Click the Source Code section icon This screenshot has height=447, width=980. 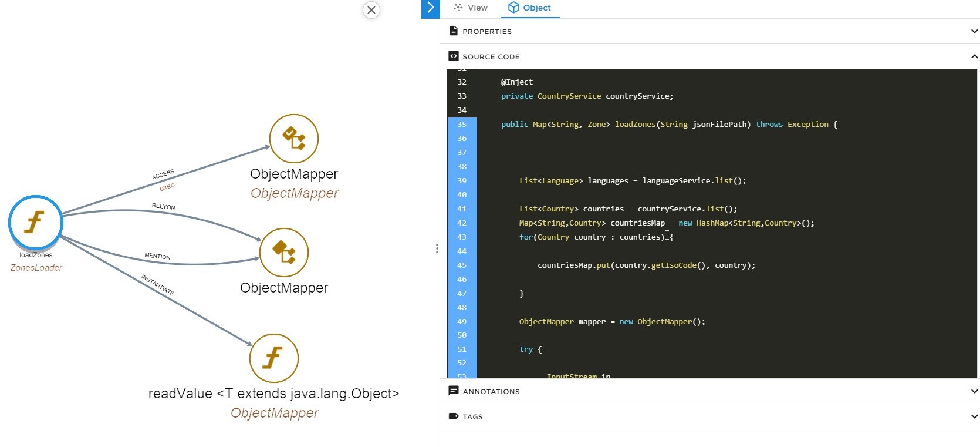click(x=453, y=56)
